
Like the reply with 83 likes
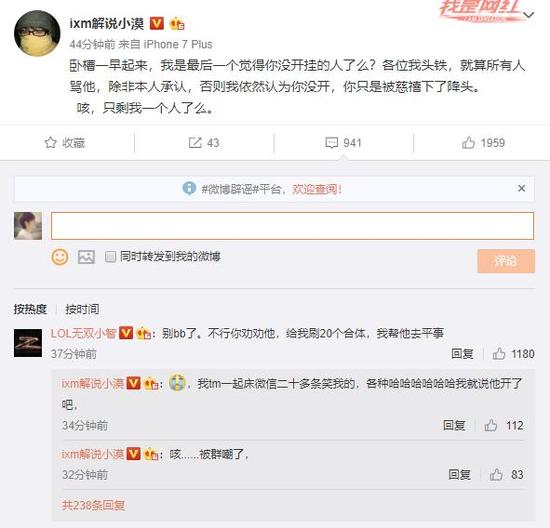click(x=496, y=474)
